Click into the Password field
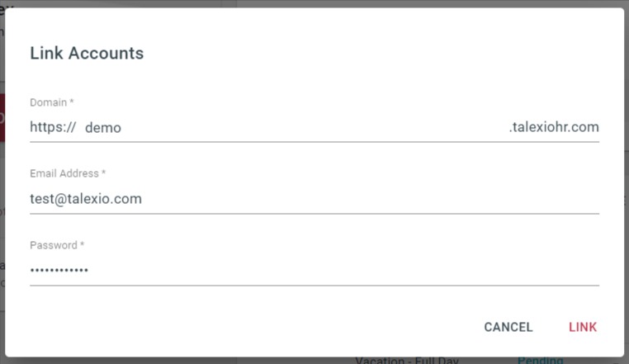The width and height of the screenshot is (629, 364). (314, 270)
